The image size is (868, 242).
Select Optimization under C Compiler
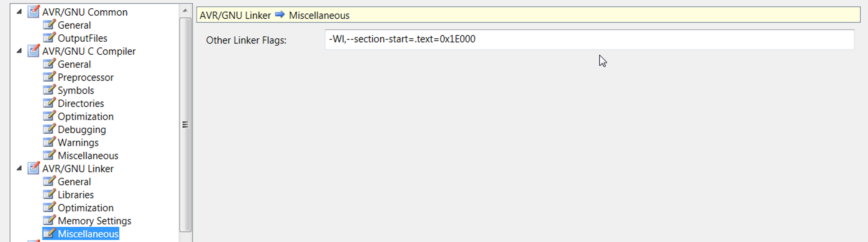(86, 116)
